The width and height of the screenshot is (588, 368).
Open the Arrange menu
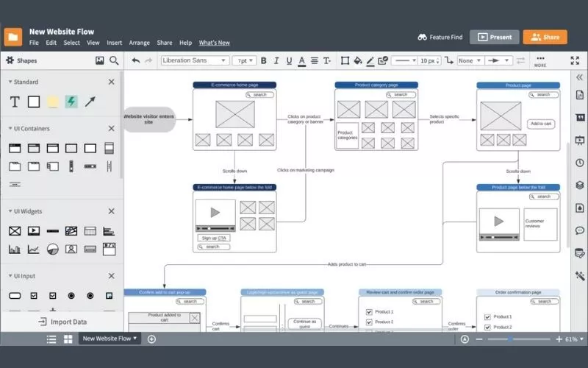coord(139,43)
